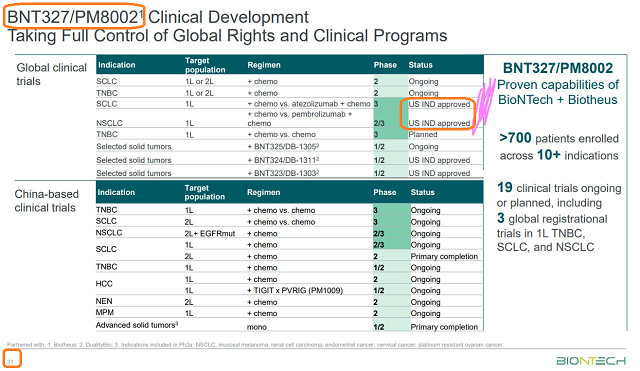
Task: Click the Phase '2/3' cell in the global NSCLC row
Action: [379, 123]
